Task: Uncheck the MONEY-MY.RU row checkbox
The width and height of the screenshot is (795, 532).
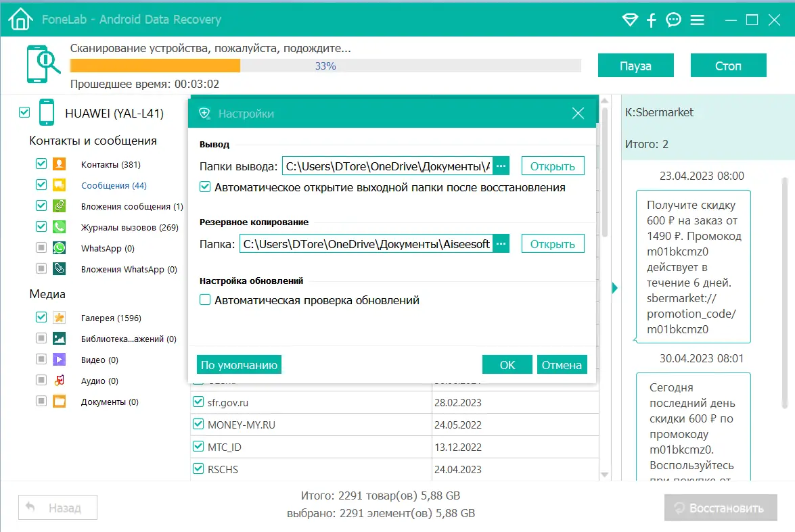Action: tap(198, 424)
